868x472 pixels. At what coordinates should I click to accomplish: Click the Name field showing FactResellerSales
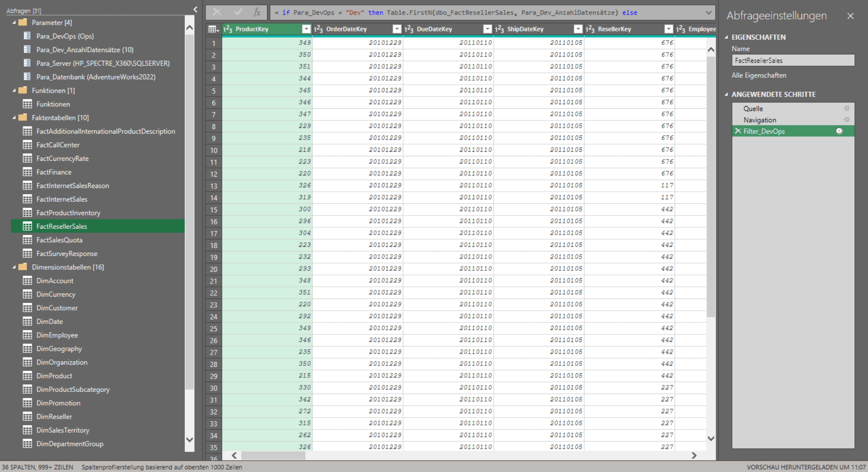[792, 60]
